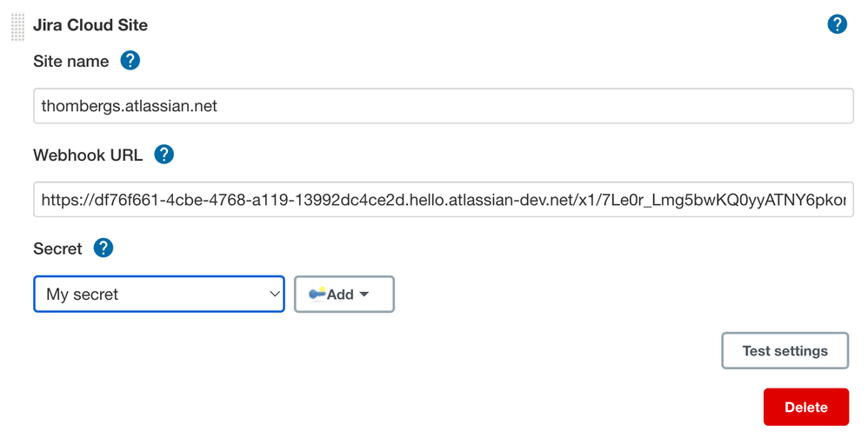Image resolution: width=868 pixels, height=438 pixels.
Task: Focus the Site name input field
Action: [x=444, y=106]
